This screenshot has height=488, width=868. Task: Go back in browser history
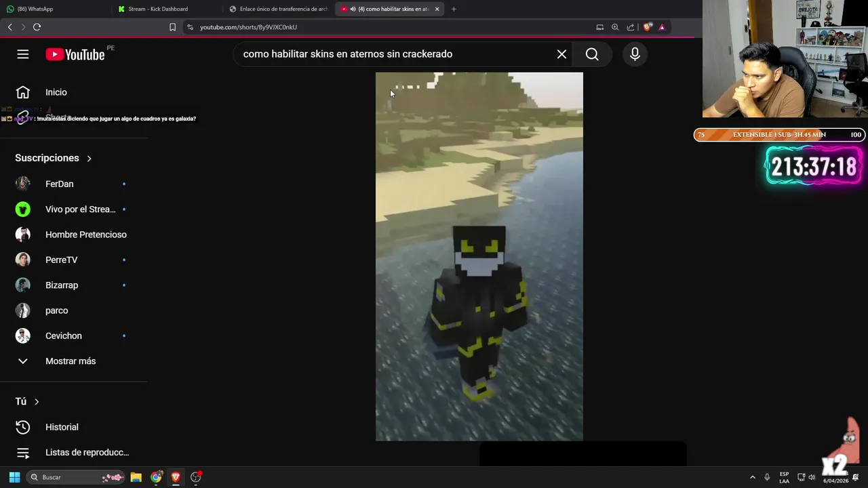(9, 27)
